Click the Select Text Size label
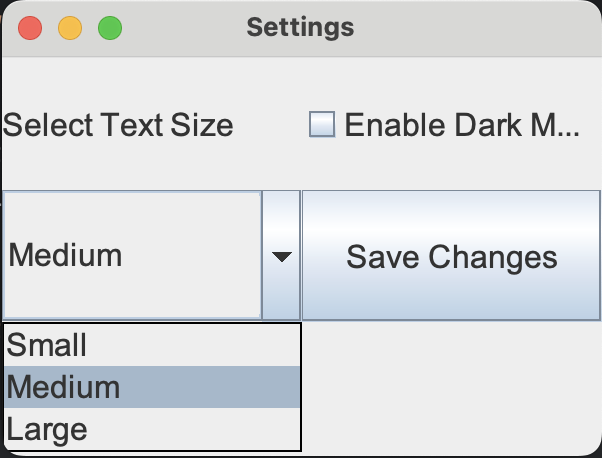Viewport: 602px width, 458px height. tap(119, 125)
